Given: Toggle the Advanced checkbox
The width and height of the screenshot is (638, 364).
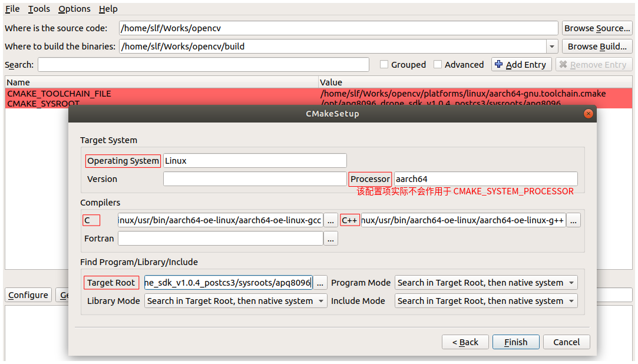Looking at the screenshot, I should [438, 64].
